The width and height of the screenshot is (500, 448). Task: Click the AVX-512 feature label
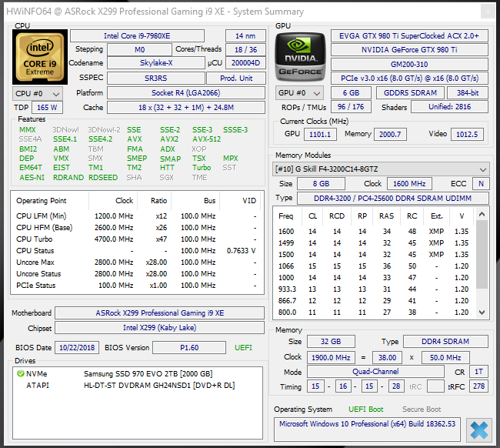207,139
